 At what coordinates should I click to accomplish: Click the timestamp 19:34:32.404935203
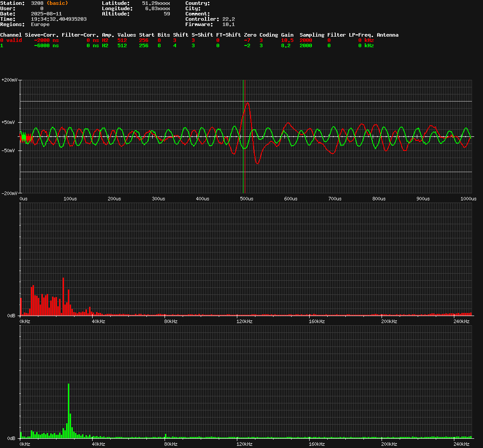tap(59, 19)
